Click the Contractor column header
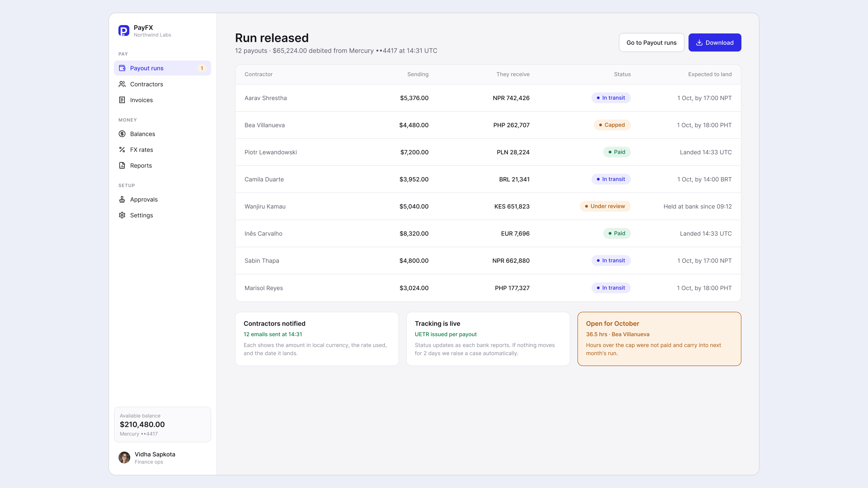The image size is (868, 488). coord(259,74)
